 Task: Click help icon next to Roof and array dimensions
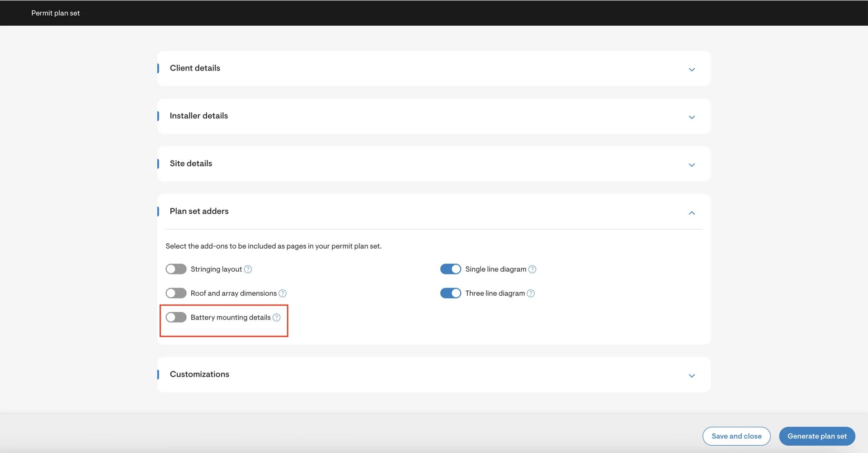tap(283, 293)
